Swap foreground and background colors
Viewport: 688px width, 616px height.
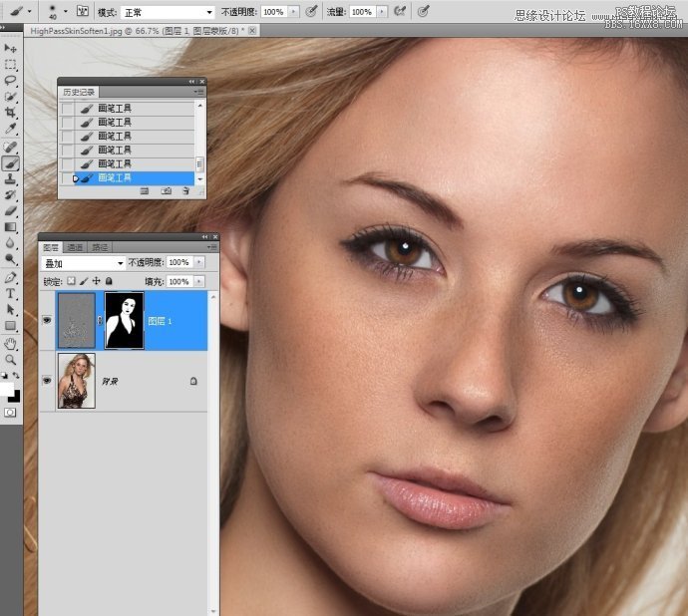tap(16, 375)
